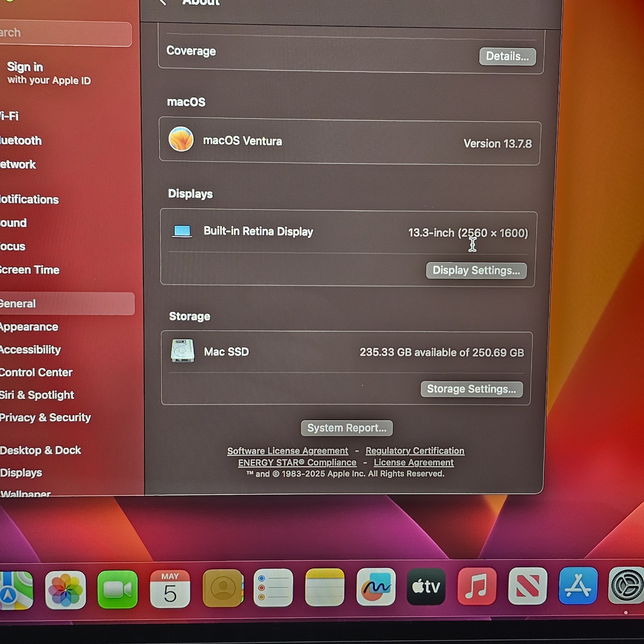Select Screen Time in sidebar
The height and width of the screenshot is (644, 644).
[30, 270]
